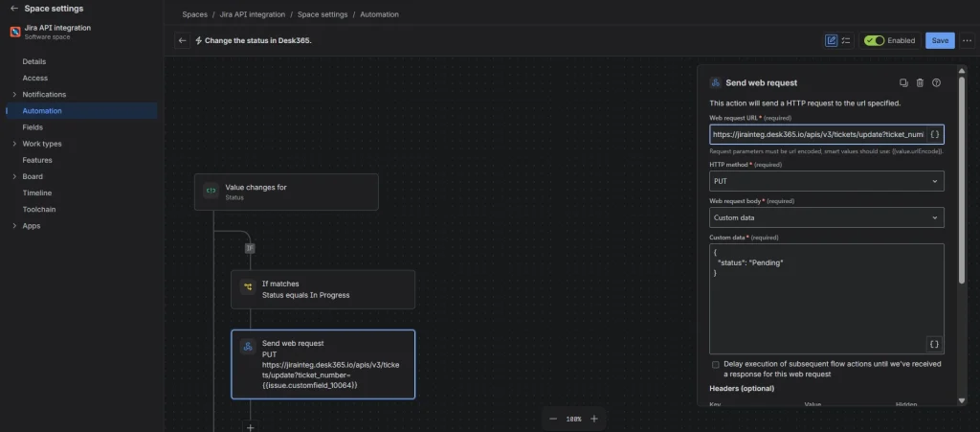Insert smart value in Custom data
This screenshot has width=980, height=432.
934,344
